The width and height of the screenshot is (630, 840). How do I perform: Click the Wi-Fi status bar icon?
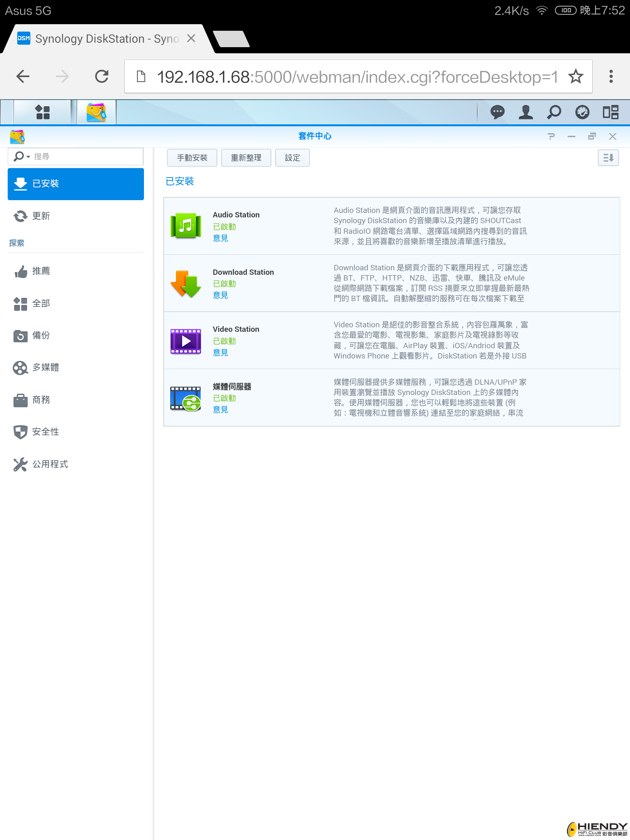pos(542,10)
